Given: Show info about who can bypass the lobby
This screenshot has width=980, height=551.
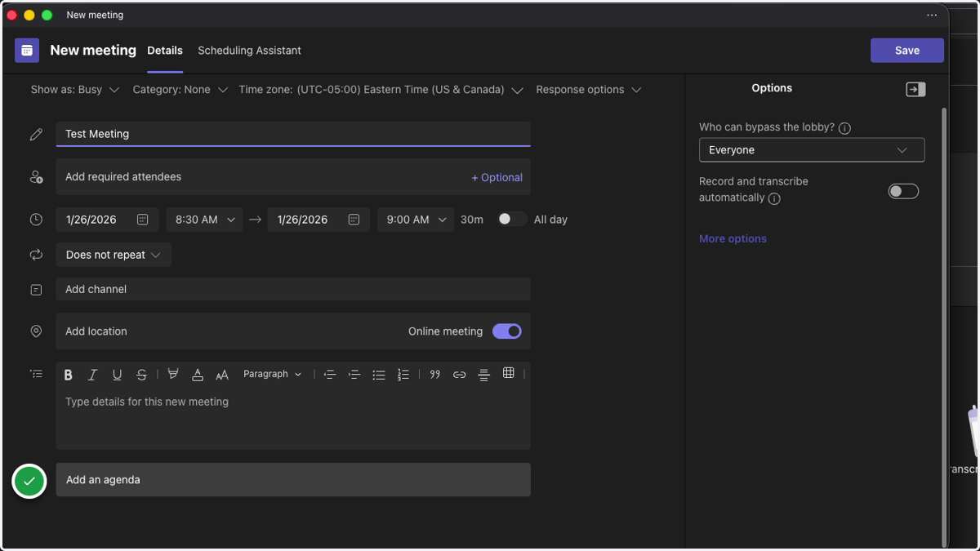Looking at the screenshot, I should (845, 128).
